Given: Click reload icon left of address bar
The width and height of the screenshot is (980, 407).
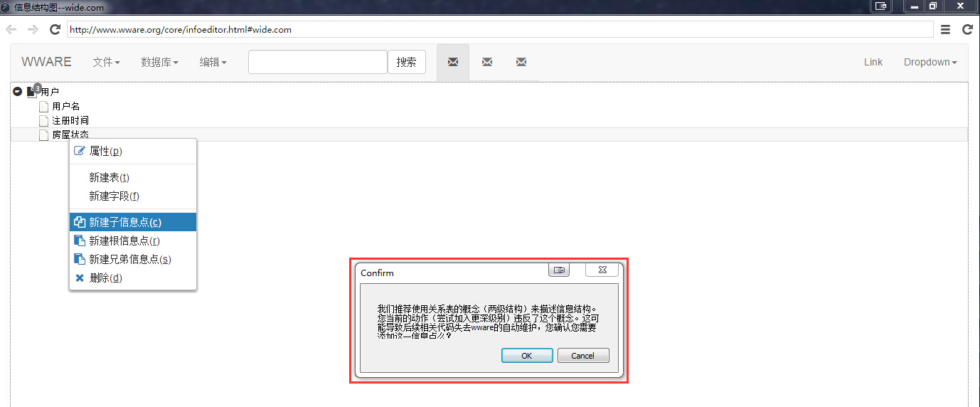Looking at the screenshot, I should (55, 29).
